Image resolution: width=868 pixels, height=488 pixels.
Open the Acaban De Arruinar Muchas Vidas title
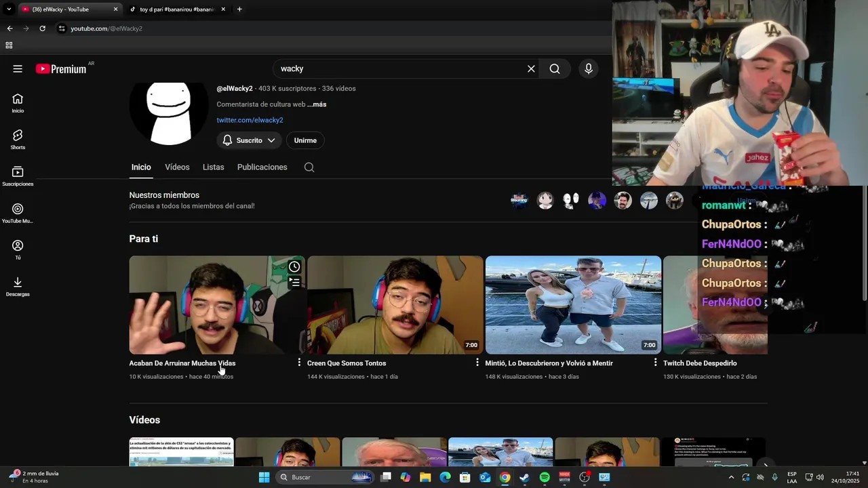click(182, 363)
